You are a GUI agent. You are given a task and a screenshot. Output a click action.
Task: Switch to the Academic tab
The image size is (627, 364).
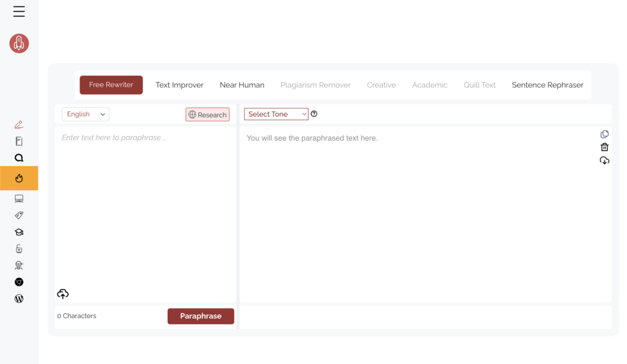point(430,85)
